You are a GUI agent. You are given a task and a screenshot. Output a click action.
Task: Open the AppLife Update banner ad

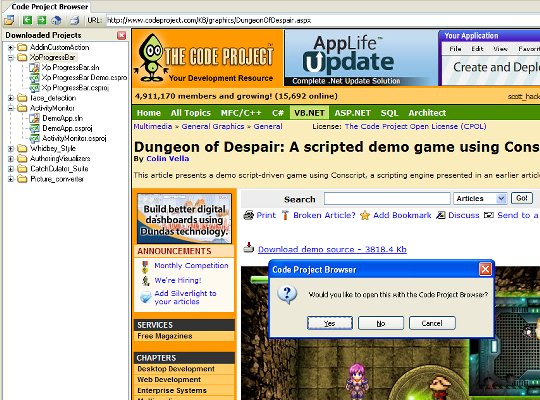coord(361,58)
